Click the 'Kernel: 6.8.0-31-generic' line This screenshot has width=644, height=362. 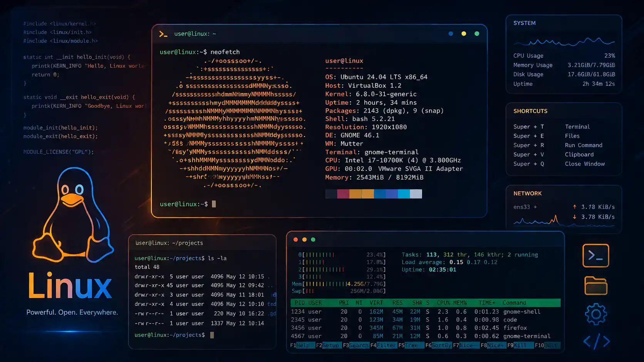coord(371,94)
